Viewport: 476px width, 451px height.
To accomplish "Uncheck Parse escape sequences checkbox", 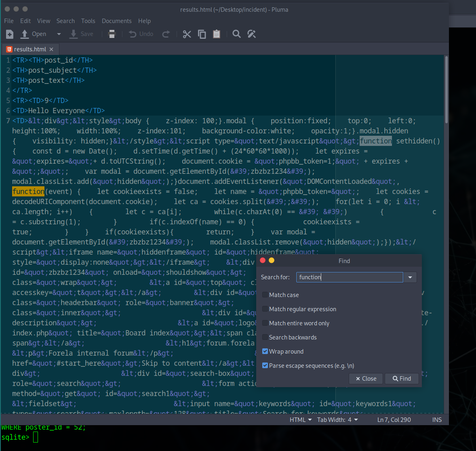I will point(265,365).
